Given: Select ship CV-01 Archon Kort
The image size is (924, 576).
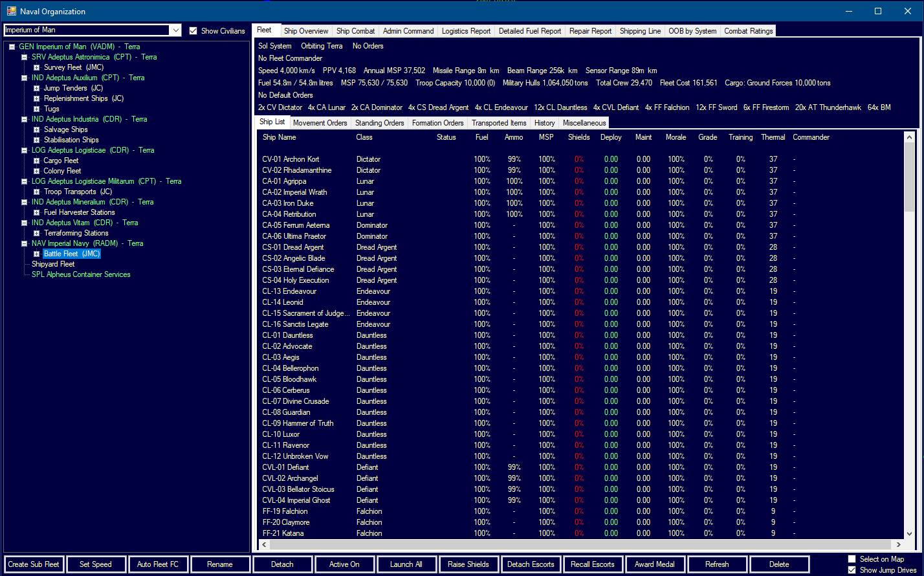Looking at the screenshot, I should [x=291, y=159].
